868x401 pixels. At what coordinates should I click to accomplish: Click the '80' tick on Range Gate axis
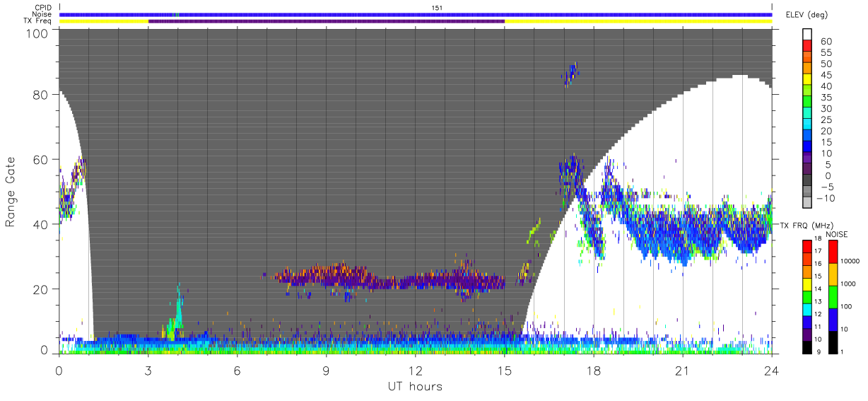coord(41,95)
